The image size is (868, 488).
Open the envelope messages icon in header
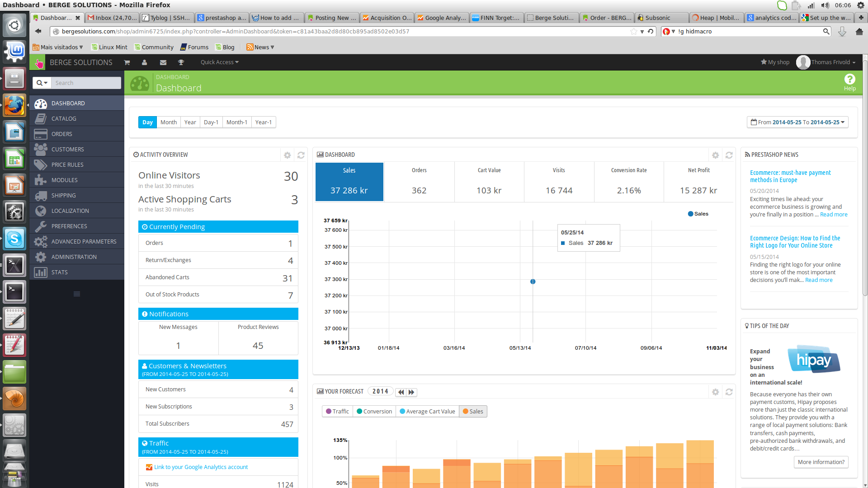[163, 62]
